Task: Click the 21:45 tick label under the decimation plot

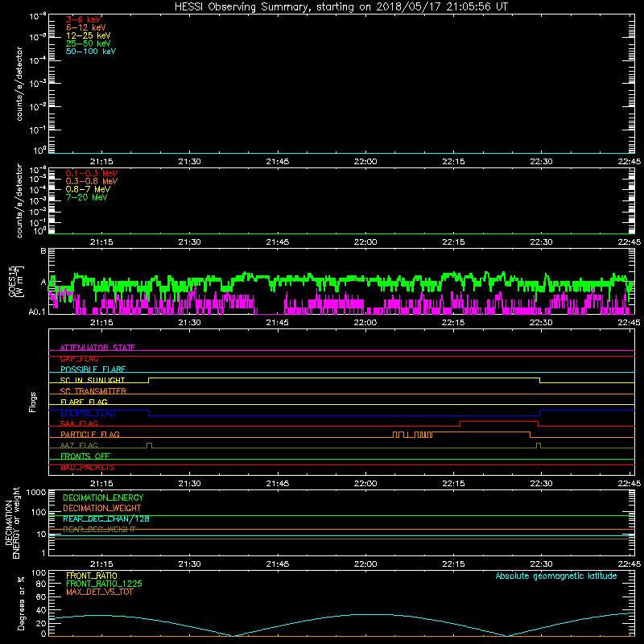Action: (x=278, y=564)
